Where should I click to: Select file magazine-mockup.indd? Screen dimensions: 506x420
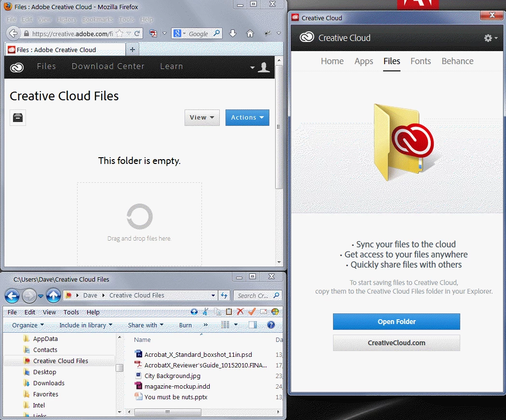click(x=177, y=386)
